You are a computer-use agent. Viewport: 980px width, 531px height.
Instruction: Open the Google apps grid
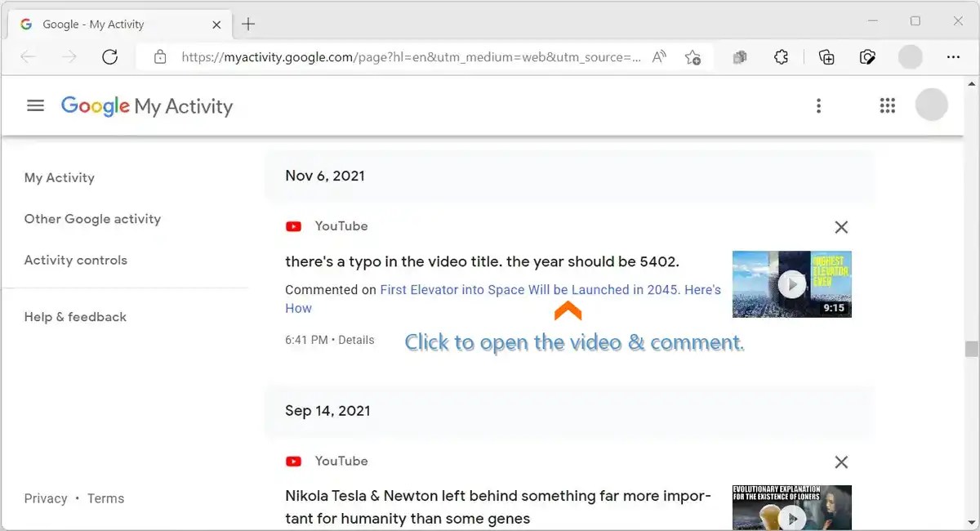pyautogui.click(x=887, y=105)
